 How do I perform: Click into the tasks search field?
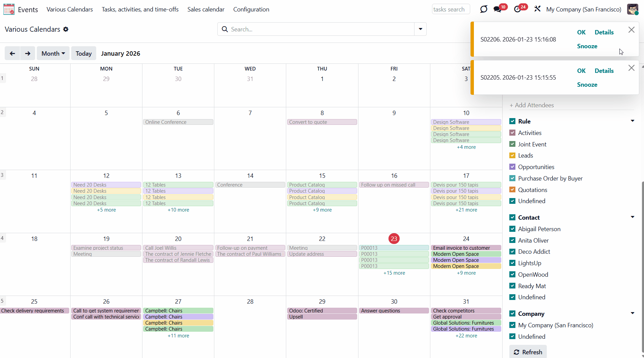point(451,9)
